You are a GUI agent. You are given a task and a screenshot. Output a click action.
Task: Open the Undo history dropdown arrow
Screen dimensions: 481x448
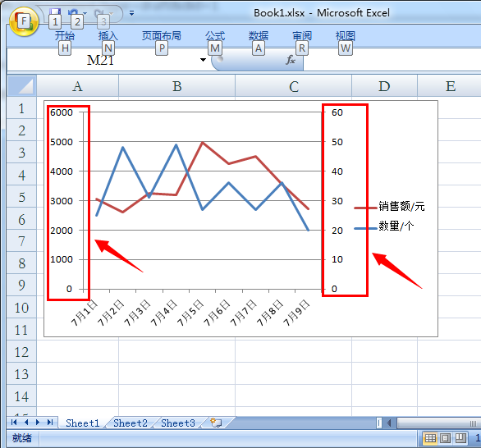(85, 13)
